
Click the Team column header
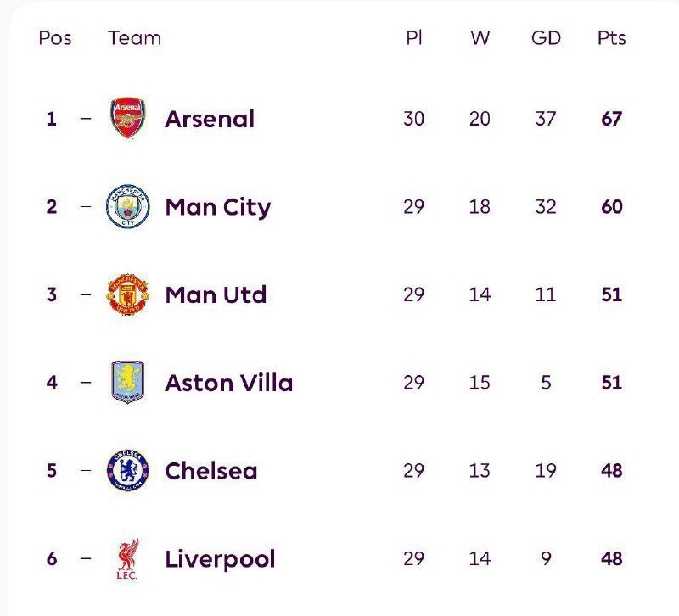pyautogui.click(x=134, y=38)
